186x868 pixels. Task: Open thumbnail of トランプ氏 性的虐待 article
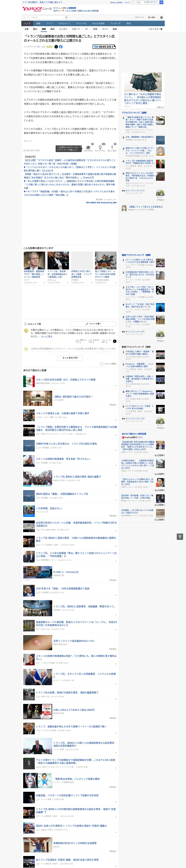(58, 260)
